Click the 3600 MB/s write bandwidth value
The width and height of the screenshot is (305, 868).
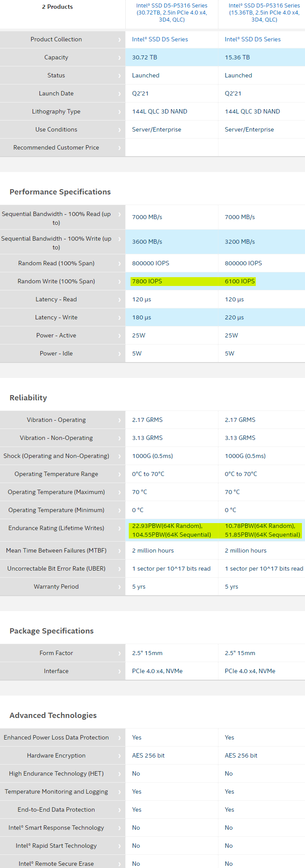(x=147, y=242)
